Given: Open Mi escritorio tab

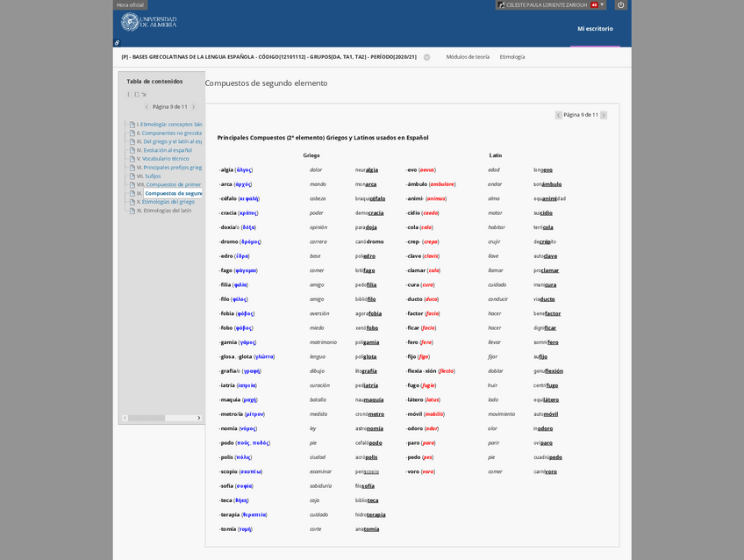Looking at the screenshot, I should (x=595, y=28).
